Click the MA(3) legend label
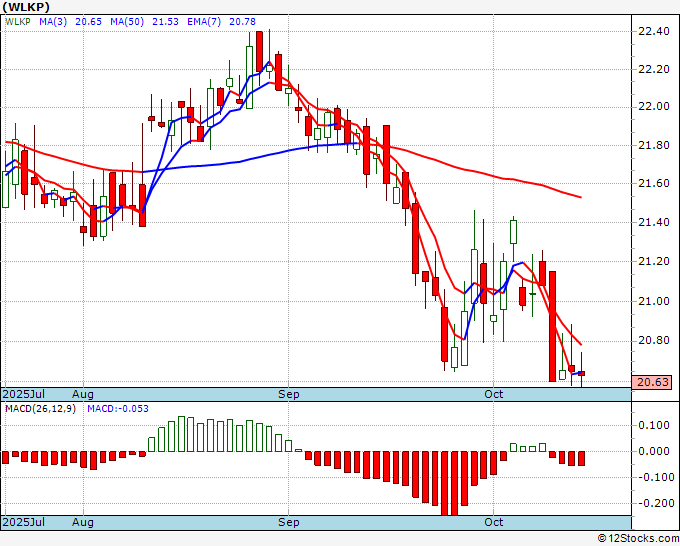The width and height of the screenshot is (680, 546). (53, 22)
